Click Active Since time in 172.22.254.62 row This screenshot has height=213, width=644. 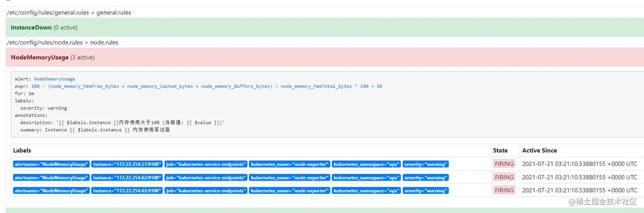coord(580,177)
